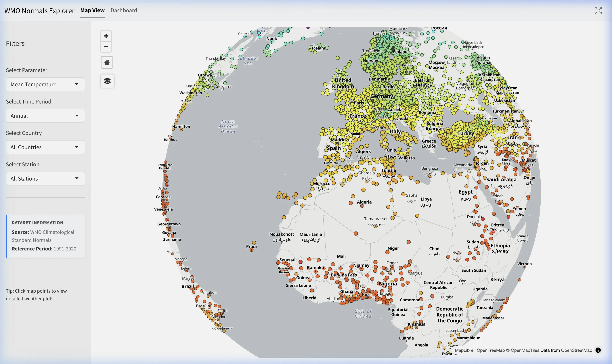Reset the map view with the home icon
This screenshot has width=612, height=364.
pyautogui.click(x=107, y=62)
